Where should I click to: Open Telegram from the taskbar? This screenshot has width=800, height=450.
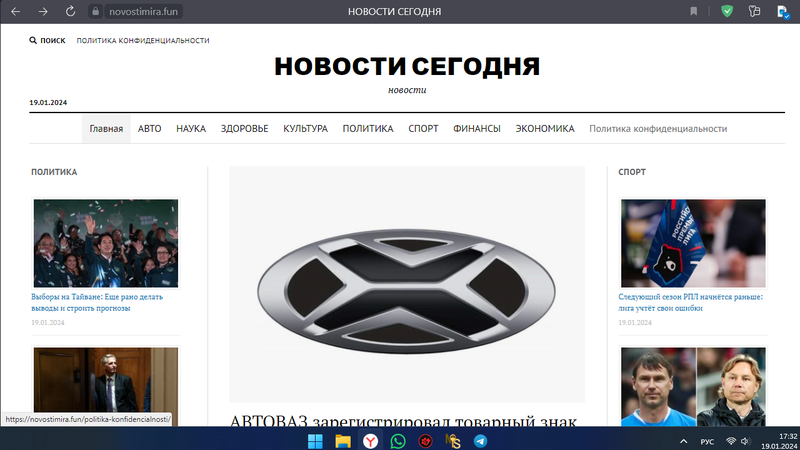click(480, 441)
